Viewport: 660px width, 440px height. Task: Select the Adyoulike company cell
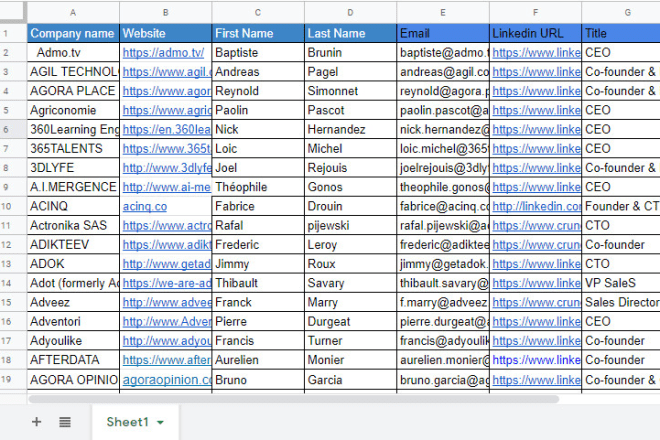73,341
